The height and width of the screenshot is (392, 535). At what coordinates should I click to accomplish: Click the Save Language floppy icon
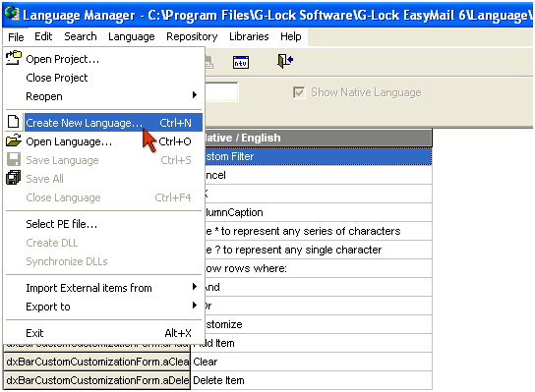(x=14, y=159)
